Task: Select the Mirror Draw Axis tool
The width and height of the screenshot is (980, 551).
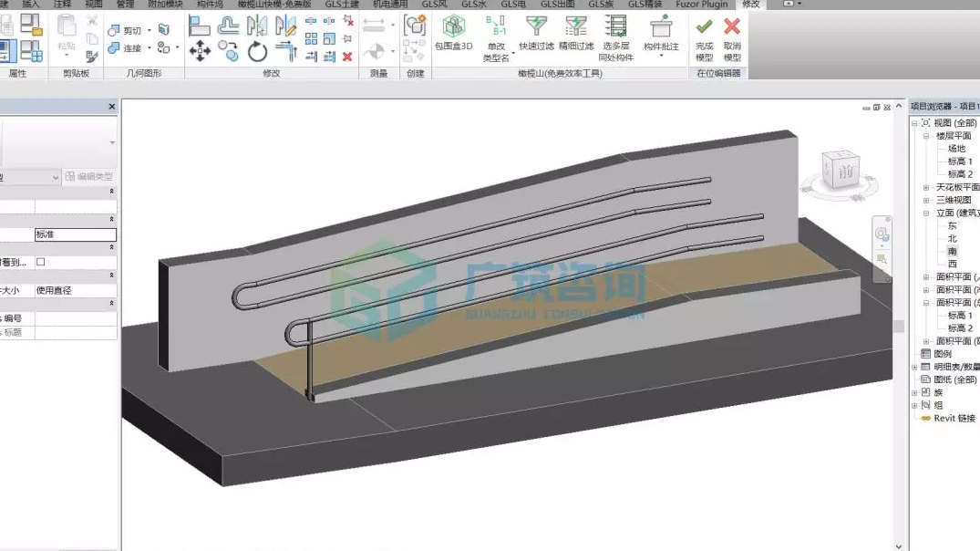Action: point(285,26)
